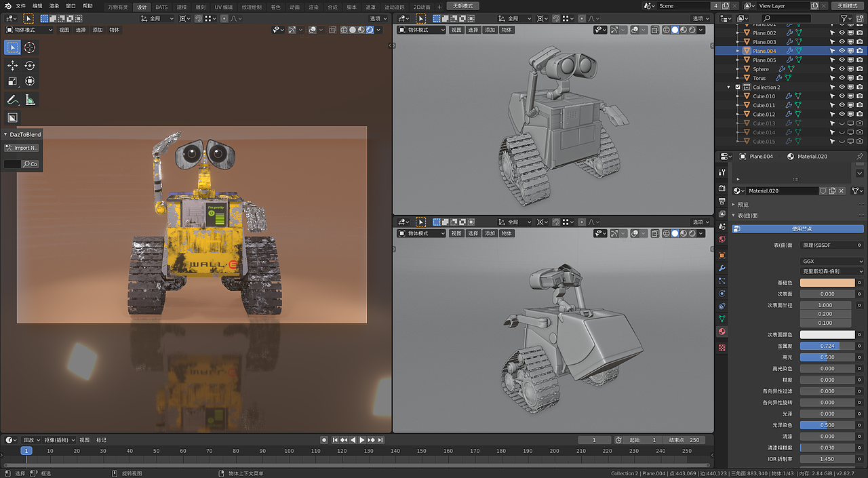The height and width of the screenshot is (478, 868).
Task: Toggle render camera icon for Torus
Action: [860, 78]
